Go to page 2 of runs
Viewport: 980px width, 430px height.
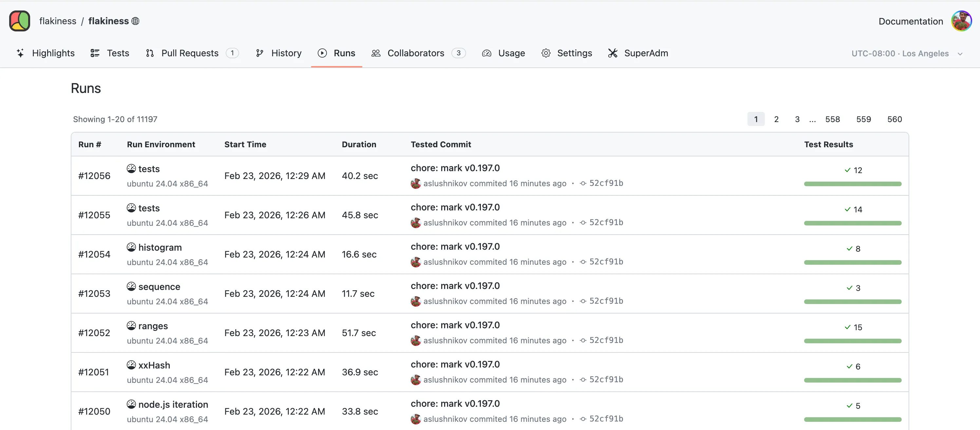(x=776, y=119)
